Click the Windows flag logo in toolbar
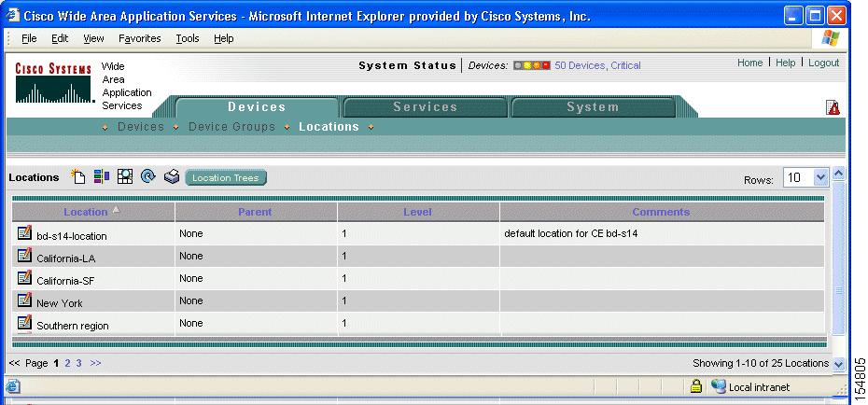This screenshot has width=868, height=405. point(831,38)
